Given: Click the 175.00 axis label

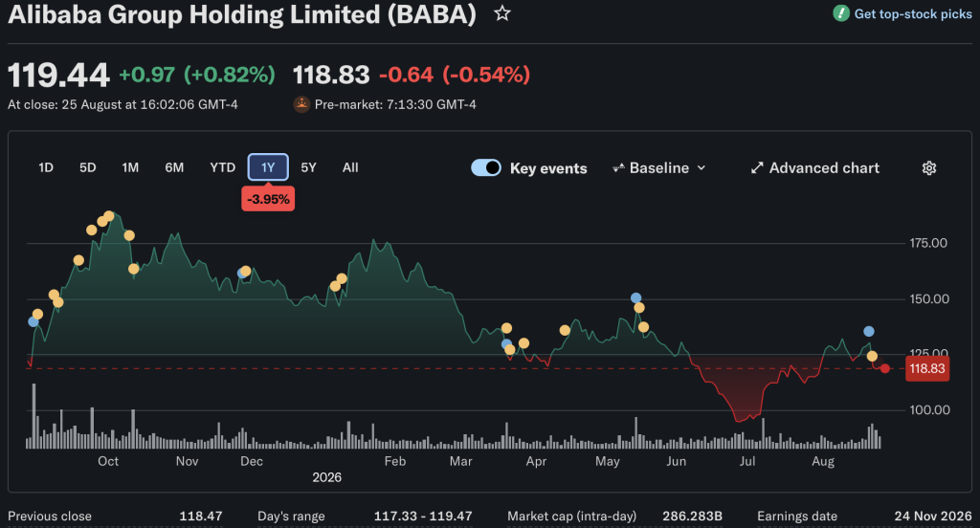Looking at the screenshot, I should [x=928, y=243].
